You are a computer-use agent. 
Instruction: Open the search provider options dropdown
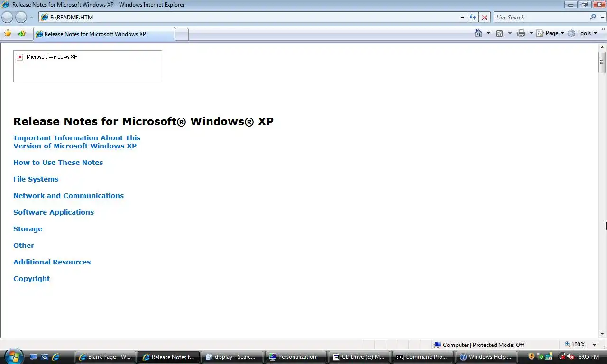602,18
